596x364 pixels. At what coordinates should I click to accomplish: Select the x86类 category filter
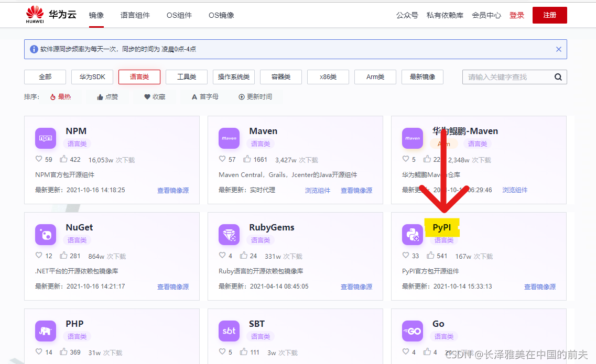click(328, 77)
